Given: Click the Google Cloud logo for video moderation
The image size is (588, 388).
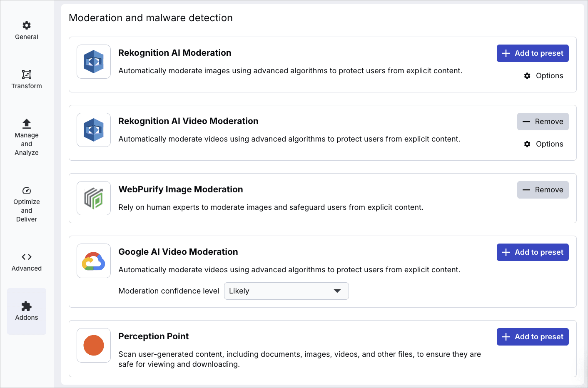Looking at the screenshot, I should [93, 261].
